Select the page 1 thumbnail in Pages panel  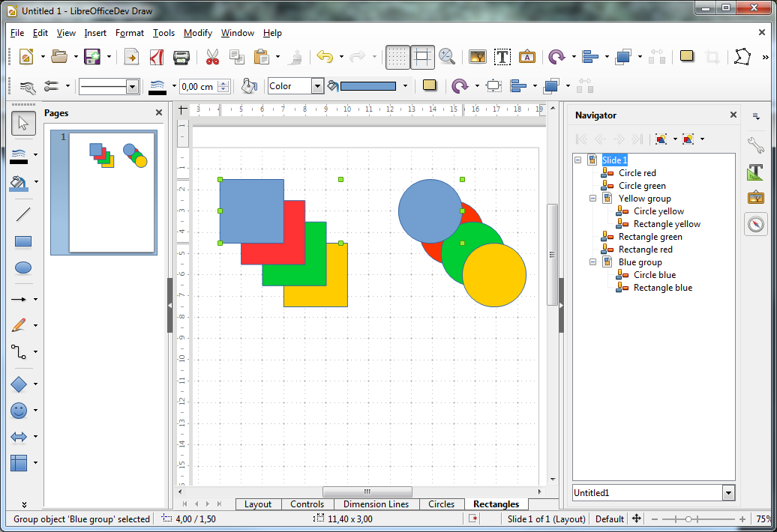click(x=104, y=192)
